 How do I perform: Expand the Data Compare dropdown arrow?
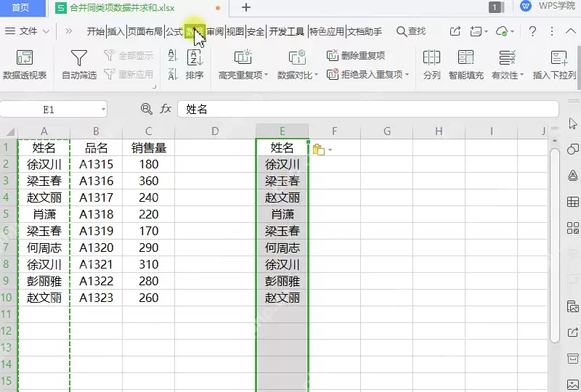tap(316, 75)
